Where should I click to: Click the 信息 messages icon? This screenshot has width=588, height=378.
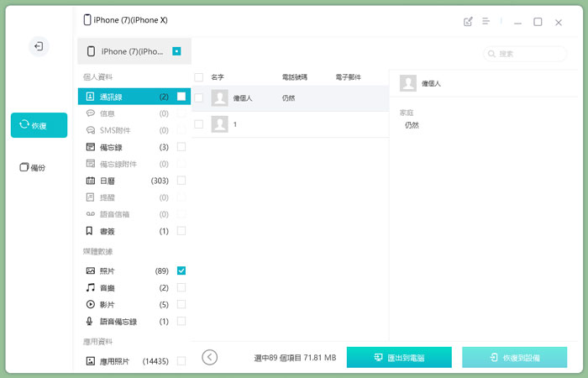click(x=91, y=113)
